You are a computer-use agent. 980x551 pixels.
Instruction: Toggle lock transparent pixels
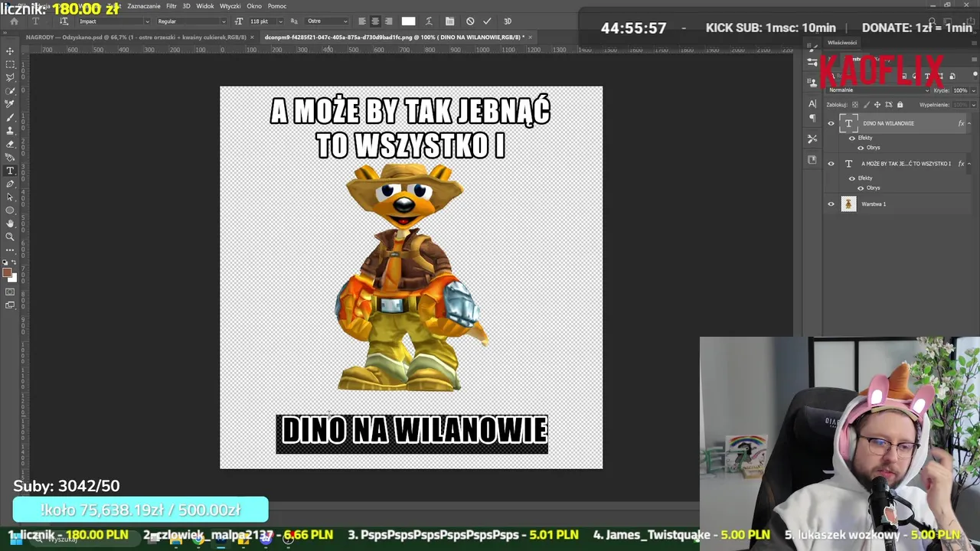(855, 105)
